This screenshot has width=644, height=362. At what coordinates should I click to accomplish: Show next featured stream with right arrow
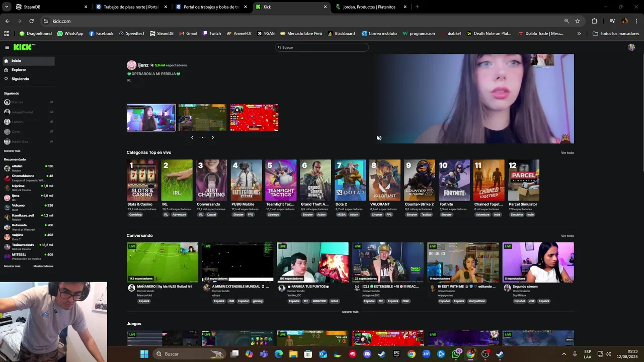(212, 137)
